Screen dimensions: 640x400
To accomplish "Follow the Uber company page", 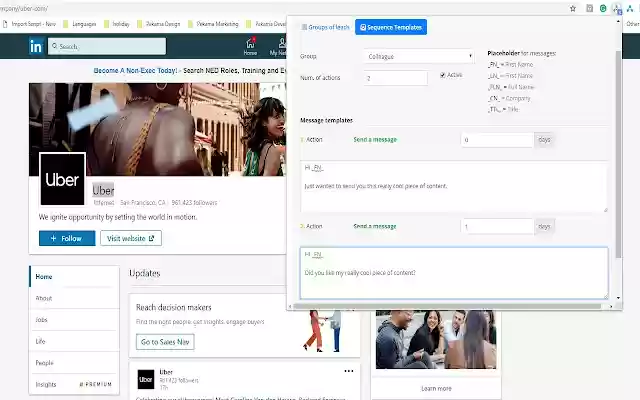I will pos(67,238).
